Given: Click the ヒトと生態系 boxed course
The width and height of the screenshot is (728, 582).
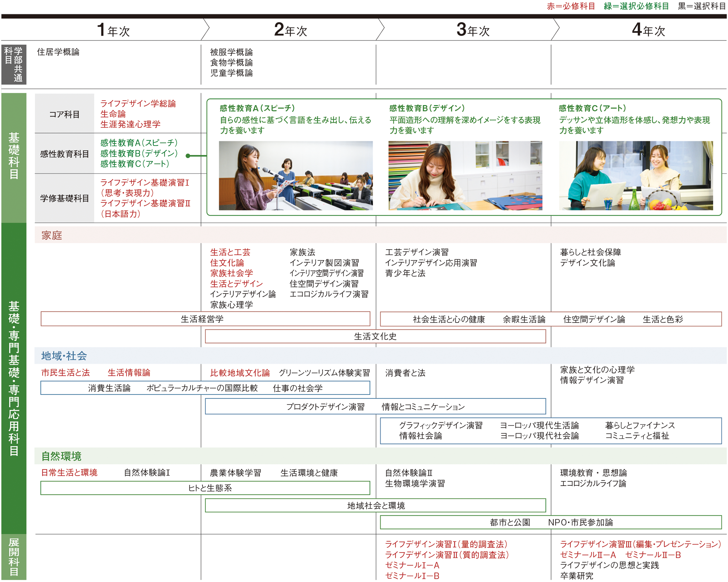Looking at the screenshot, I should click(x=205, y=488).
